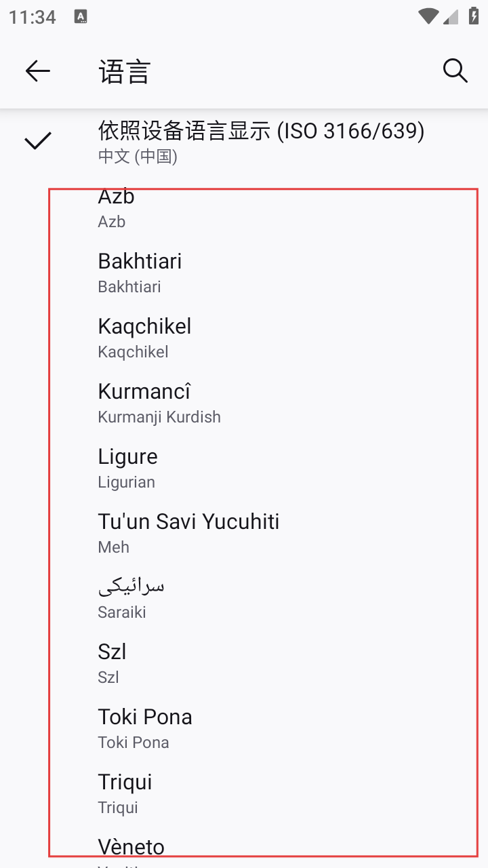Tap the checkmark beside 依照设备语言显示

(x=38, y=141)
